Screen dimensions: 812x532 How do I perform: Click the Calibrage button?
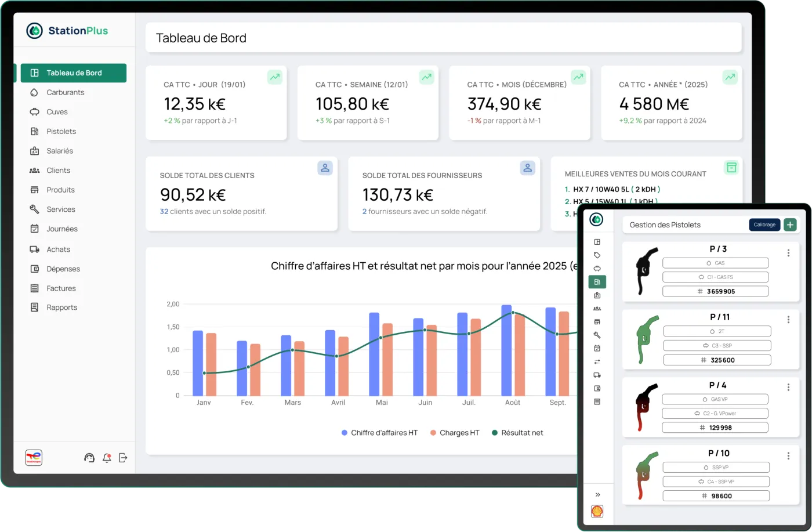point(764,225)
